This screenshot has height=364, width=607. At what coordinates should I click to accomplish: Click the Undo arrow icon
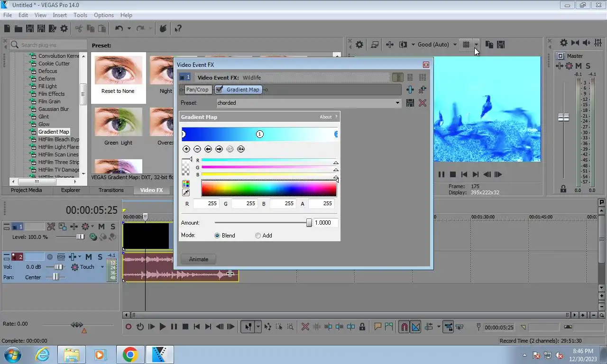(119, 28)
